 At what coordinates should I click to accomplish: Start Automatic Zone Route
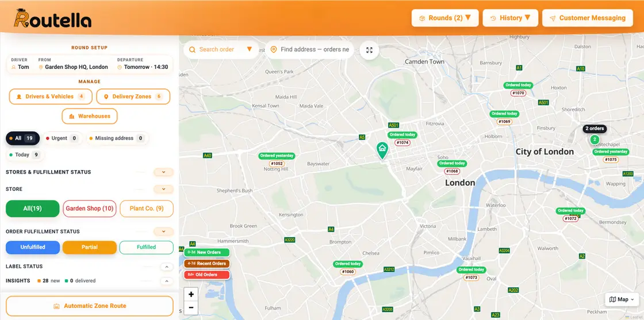[x=90, y=306]
